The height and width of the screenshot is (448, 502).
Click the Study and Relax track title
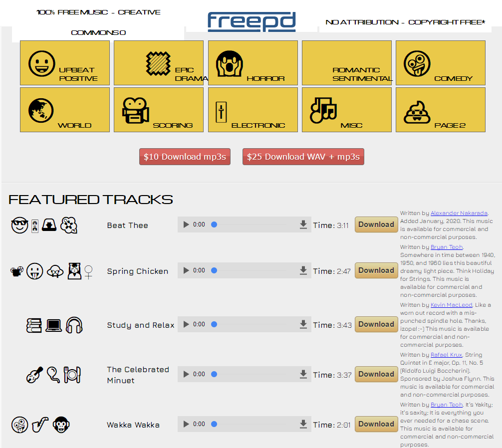coord(141,325)
